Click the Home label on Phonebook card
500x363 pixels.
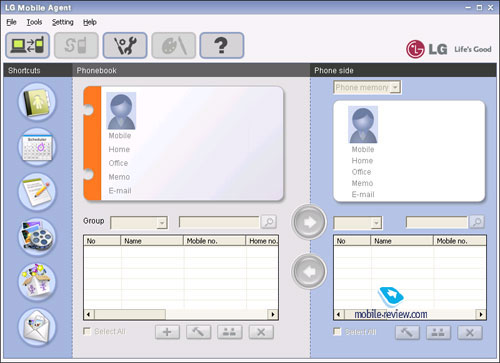pyautogui.click(x=119, y=150)
